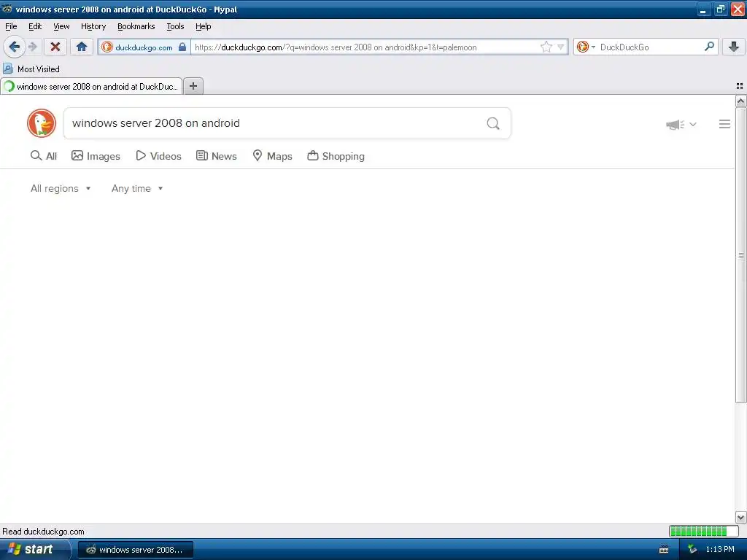
Task: Click the URL address bar text
Action: click(x=336, y=47)
